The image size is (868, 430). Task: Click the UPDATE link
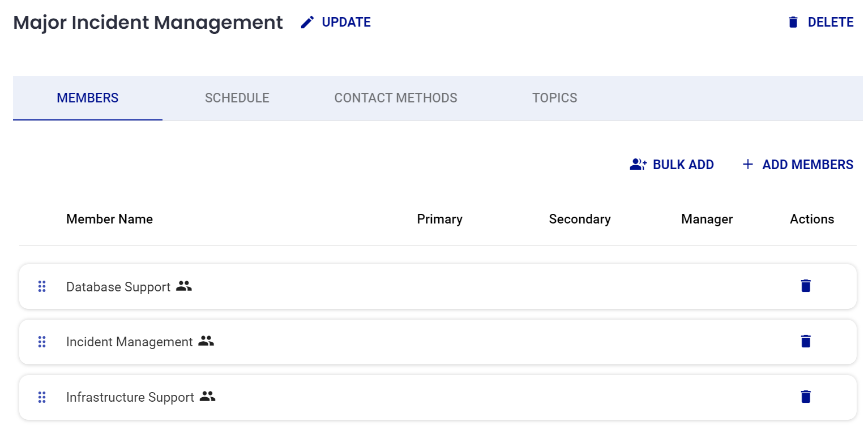click(346, 22)
